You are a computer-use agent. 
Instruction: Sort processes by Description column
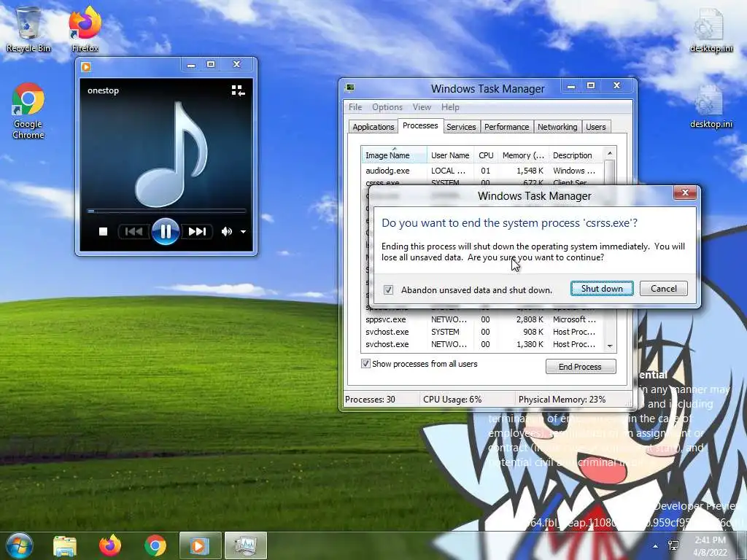point(576,155)
